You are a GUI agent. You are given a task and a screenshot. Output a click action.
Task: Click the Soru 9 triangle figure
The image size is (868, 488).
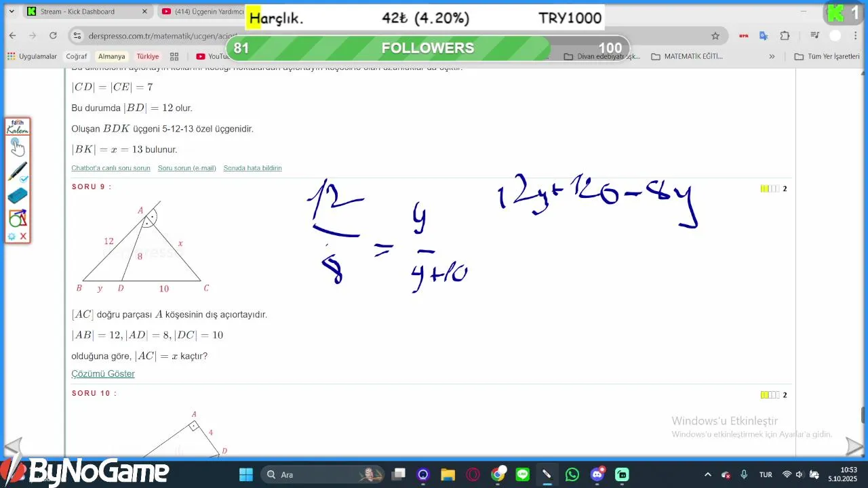point(142,247)
